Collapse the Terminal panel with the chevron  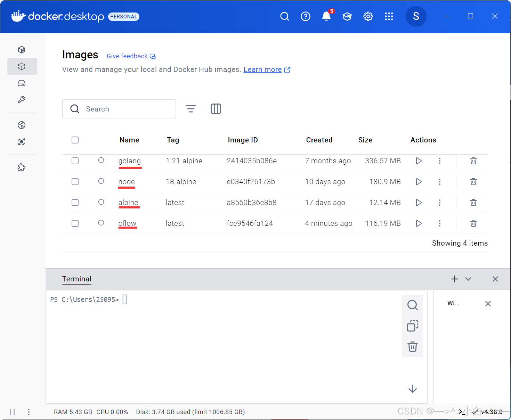click(x=468, y=279)
